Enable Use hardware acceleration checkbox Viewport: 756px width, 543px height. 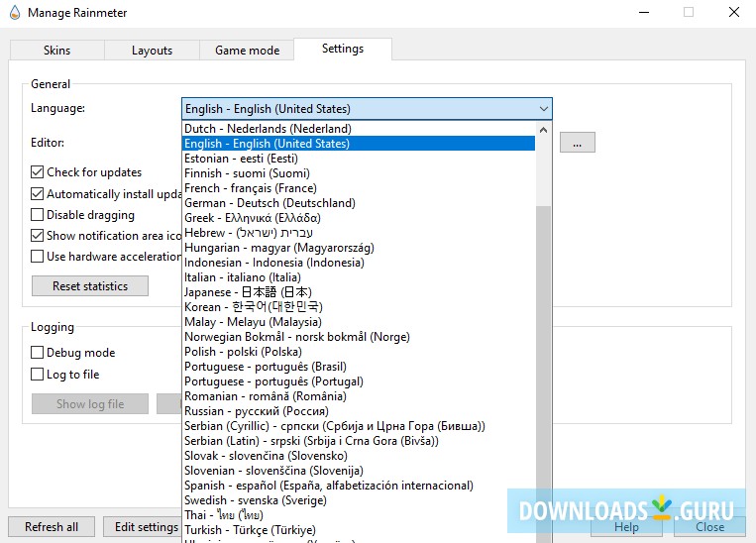coord(37,256)
